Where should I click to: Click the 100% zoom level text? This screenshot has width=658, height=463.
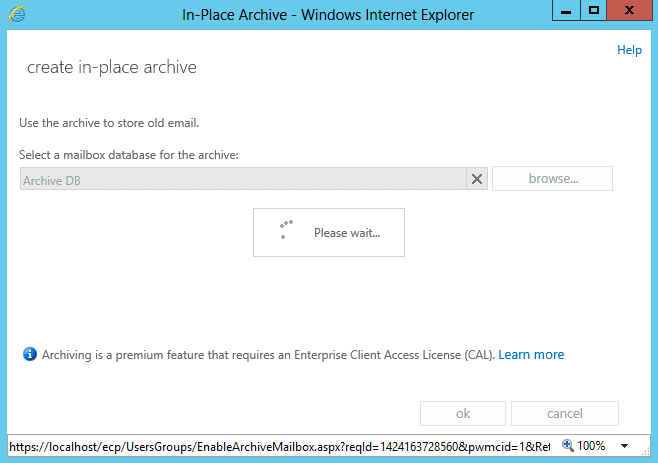pos(591,446)
